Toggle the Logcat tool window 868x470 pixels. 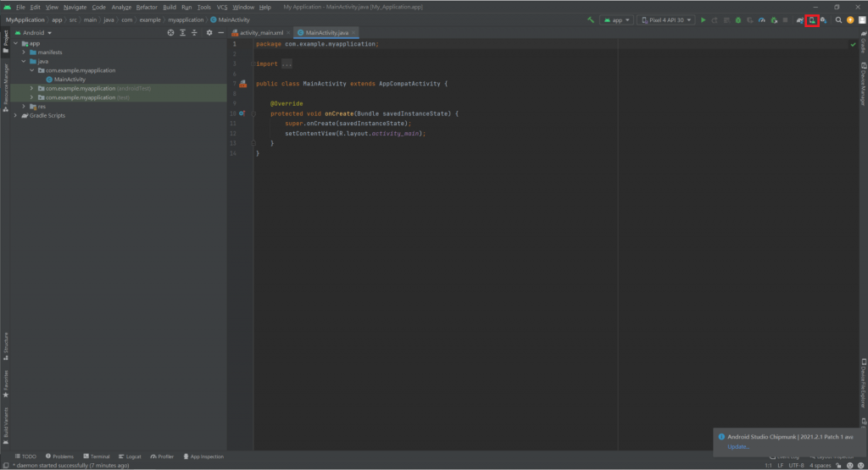(131, 456)
